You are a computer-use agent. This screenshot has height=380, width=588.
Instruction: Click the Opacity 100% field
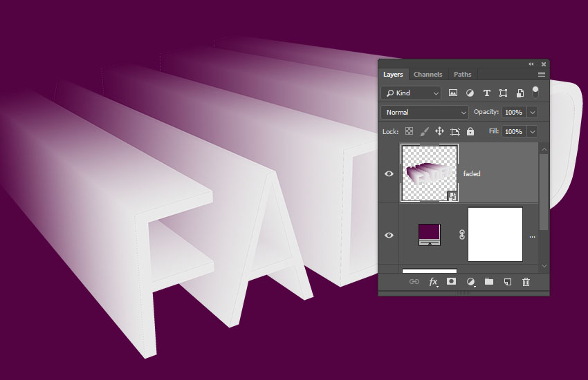(x=515, y=113)
